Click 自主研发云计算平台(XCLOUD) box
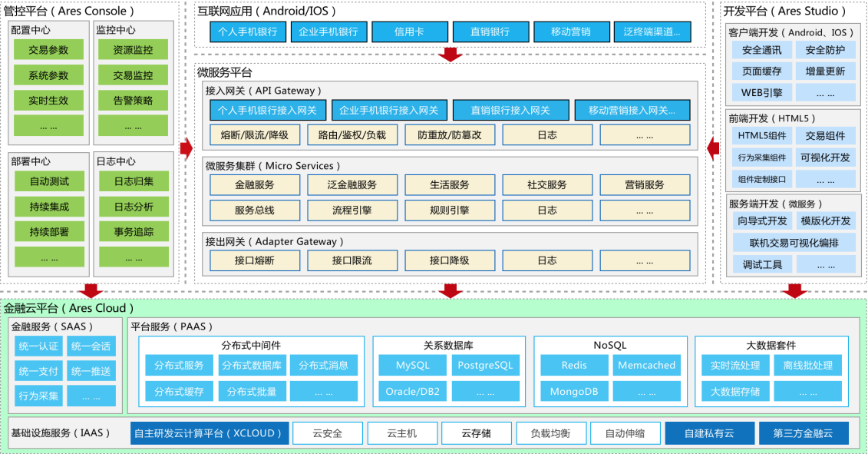Screen dimensions: 868x454 pos(210,433)
